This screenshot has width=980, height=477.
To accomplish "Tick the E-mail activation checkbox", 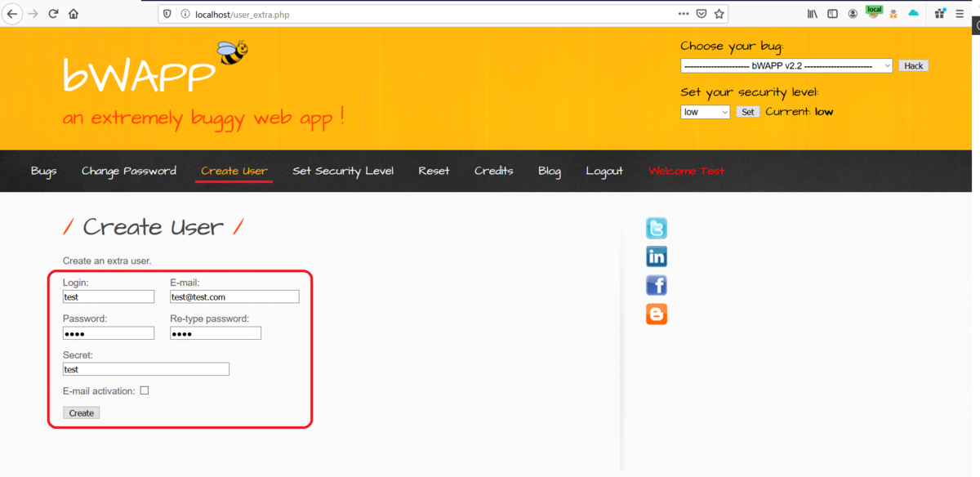I will 145,390.
